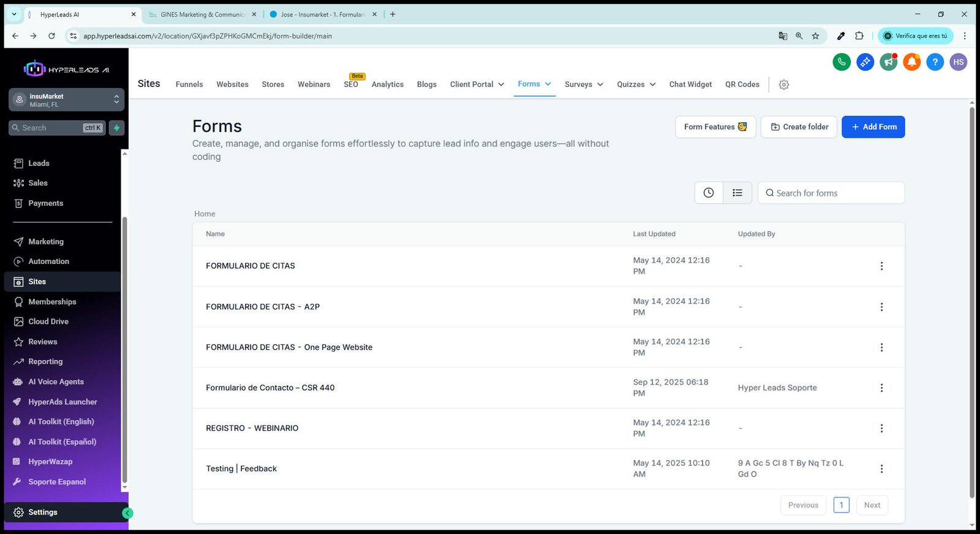Open the browser tab list dropdown
980x534 pixels.
click(14, 14)
